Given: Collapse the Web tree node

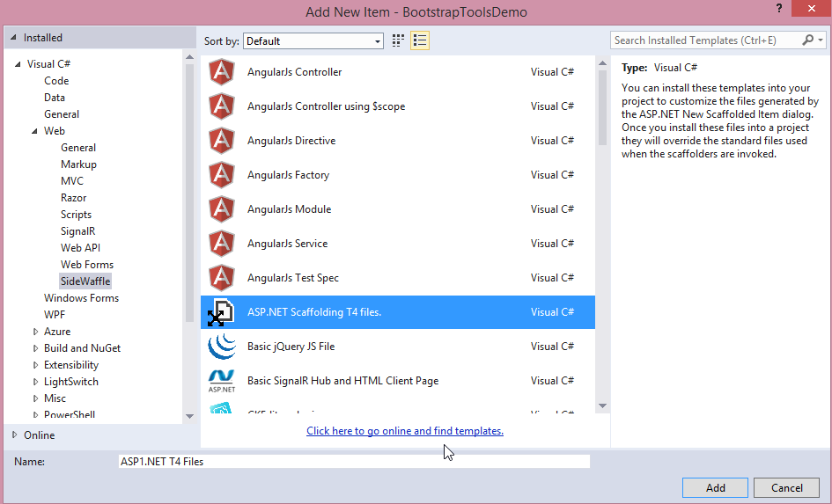Looking at the screenshot, I should [34, 131].
